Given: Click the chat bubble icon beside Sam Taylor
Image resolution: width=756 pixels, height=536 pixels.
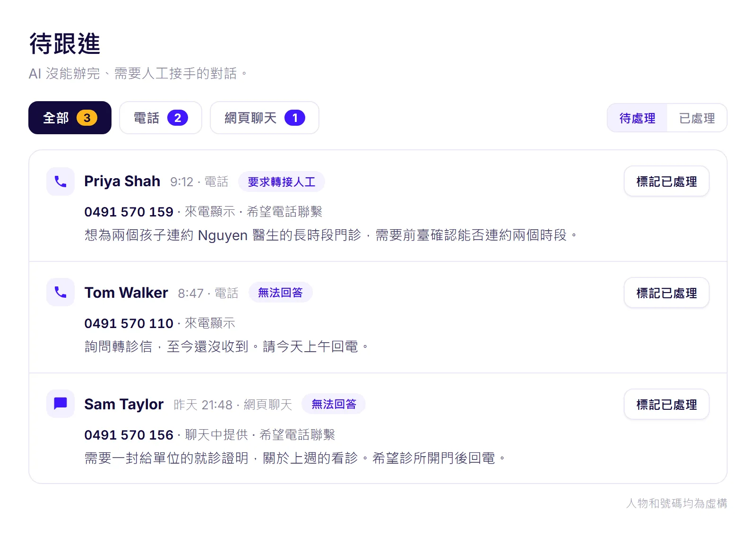Looking at the screenshot, I should 60,404.
